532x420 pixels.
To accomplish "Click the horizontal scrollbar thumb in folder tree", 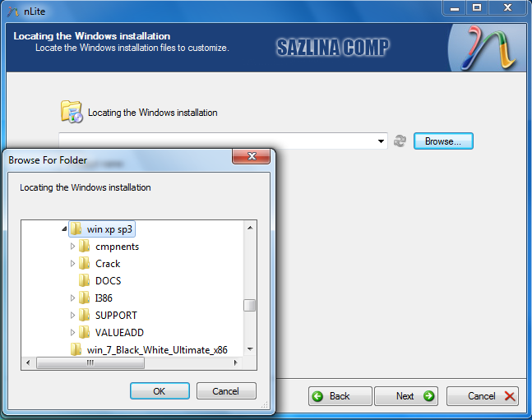I will point(90,362).
